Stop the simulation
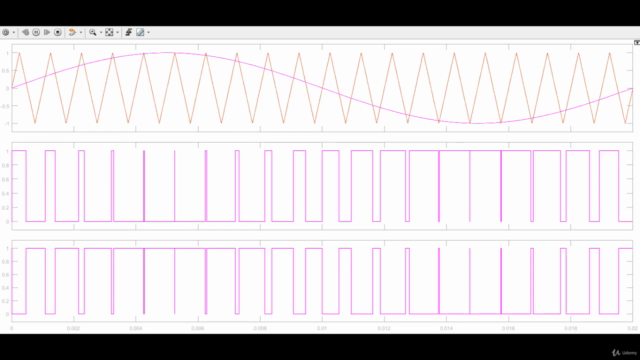This screenshot has width=640, height=360. click(58, 32)
